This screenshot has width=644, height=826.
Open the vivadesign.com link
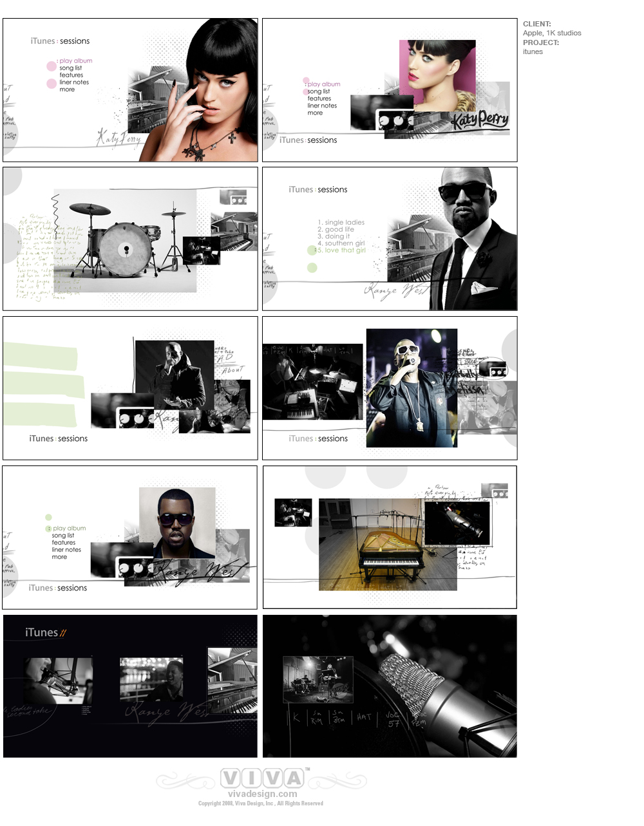pyautogui.click(x=262, y=794)
